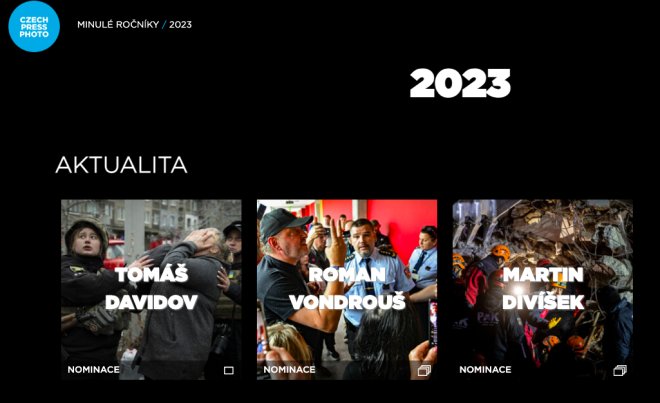660x403 pixels.
Task: Click the large 2023 heading
Action: point(460,83)
